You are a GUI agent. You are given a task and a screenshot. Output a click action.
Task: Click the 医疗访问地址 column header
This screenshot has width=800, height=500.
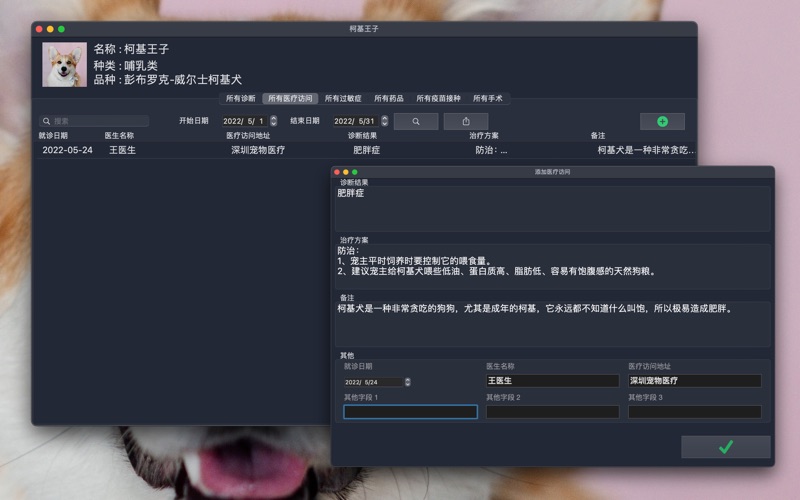point(248,136)
